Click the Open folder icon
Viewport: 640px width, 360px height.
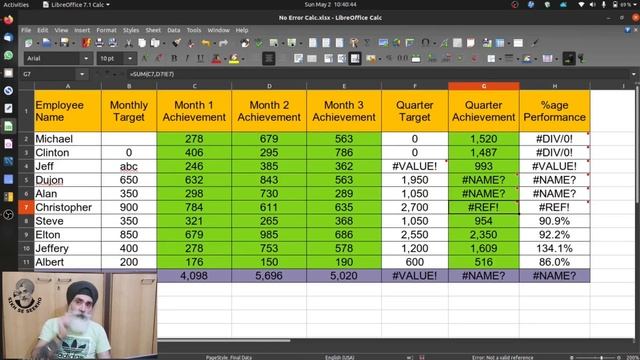[47, 43]
